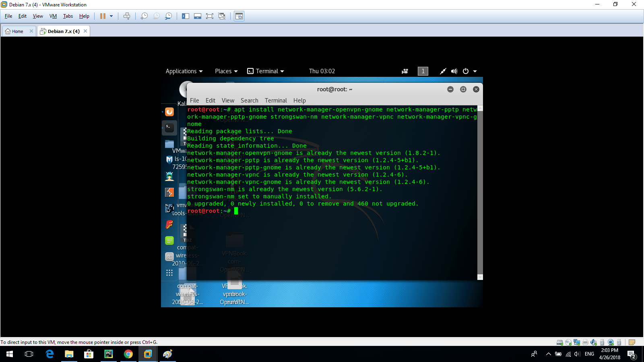Toggle the thumbnail bar view

point(198,16)
